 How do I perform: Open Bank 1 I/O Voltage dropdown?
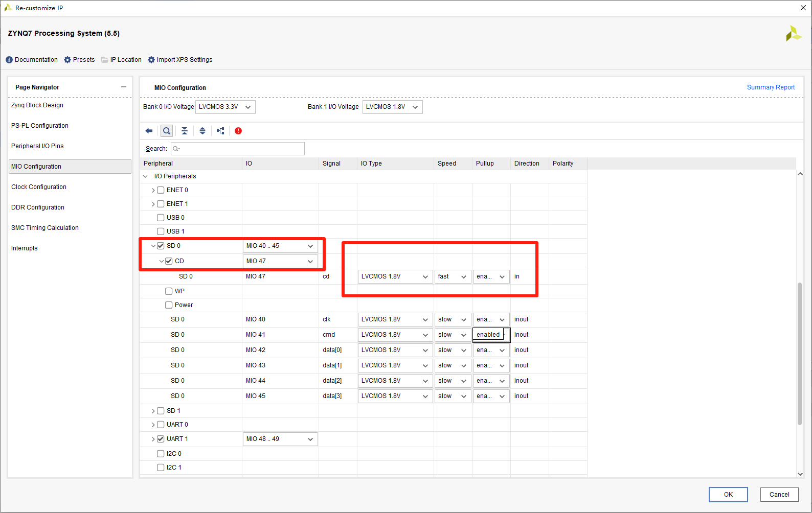pos(392,107)
